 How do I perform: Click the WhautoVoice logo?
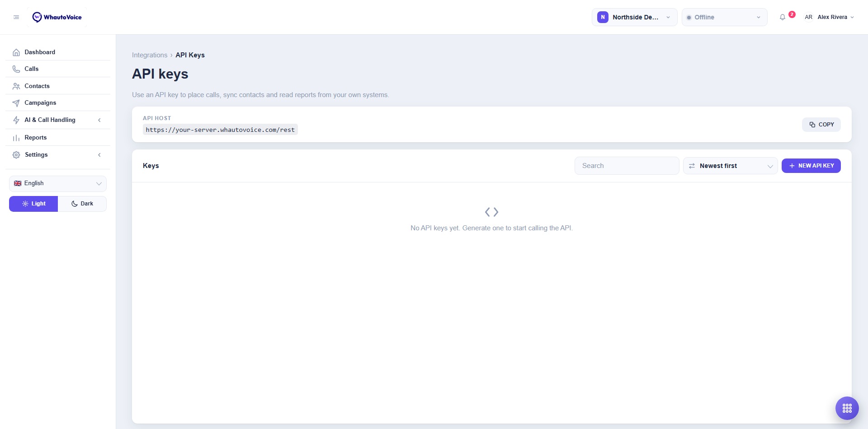[57, 17]
